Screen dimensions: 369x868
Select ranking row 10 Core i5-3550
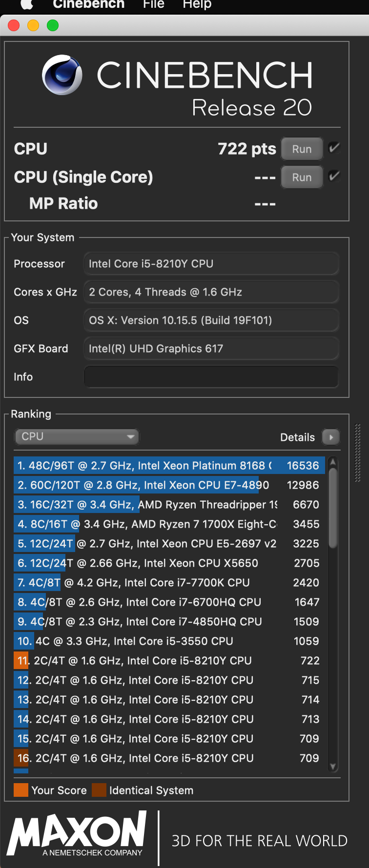click(x=169, y=641)
